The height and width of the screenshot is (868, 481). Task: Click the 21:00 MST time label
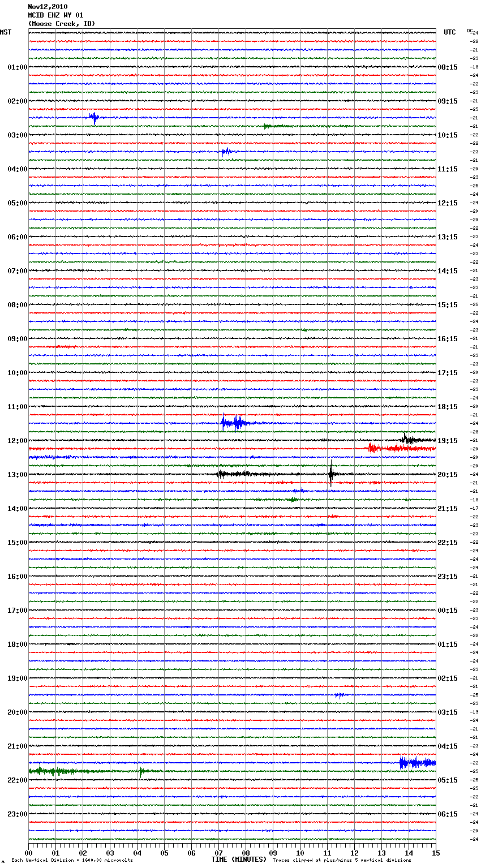point(18,746)
